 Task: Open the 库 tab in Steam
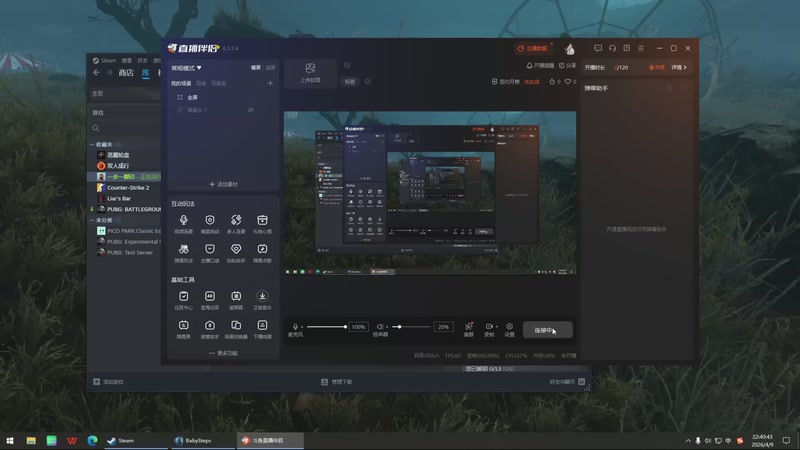146,73
